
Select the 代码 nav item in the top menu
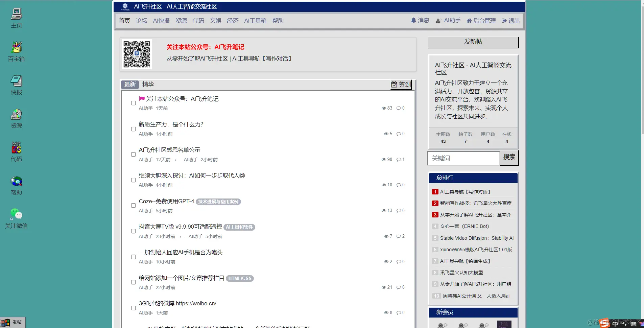(198, 21)
